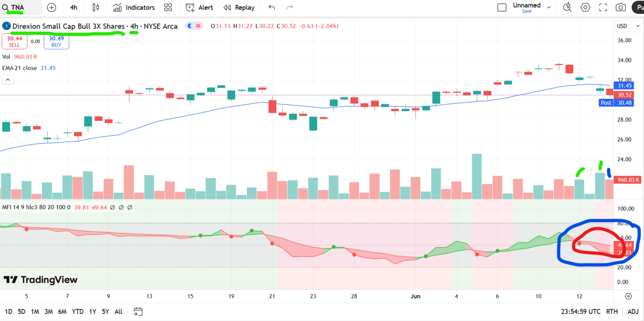Select the layout setup square icon
The width and height of the screenshot is (644, 321).
[x=502, y=8]
